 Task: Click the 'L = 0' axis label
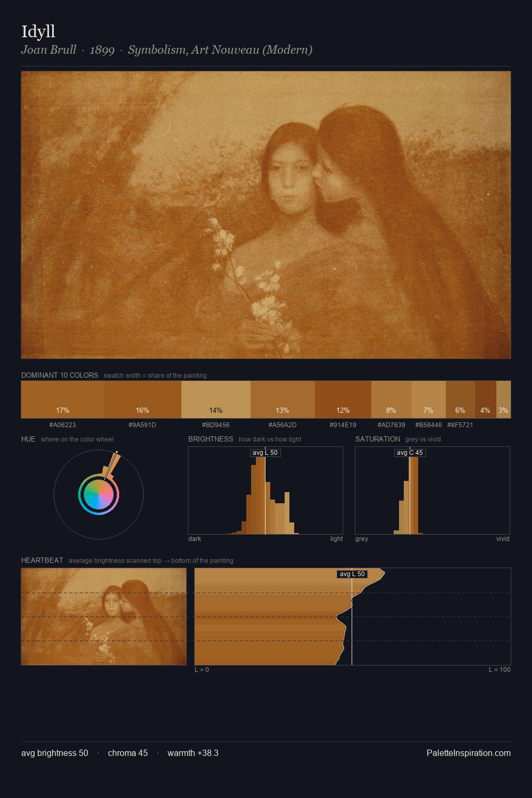[202, 670]
